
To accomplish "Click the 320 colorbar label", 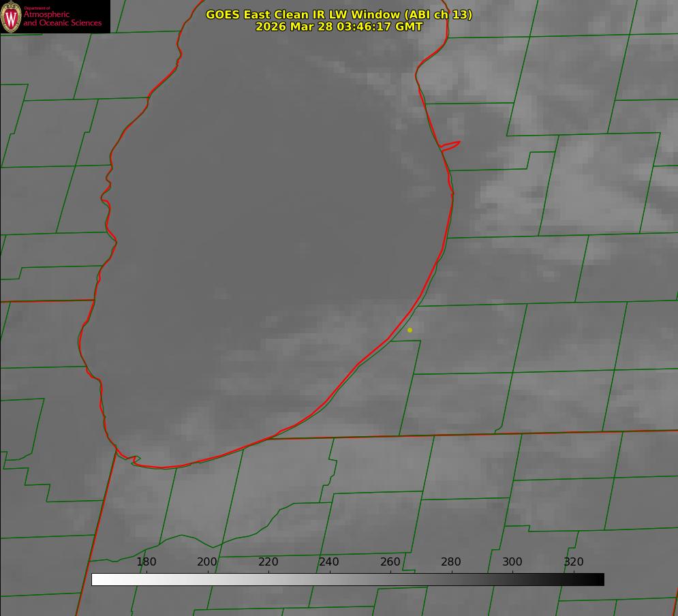I will [574, 562].
